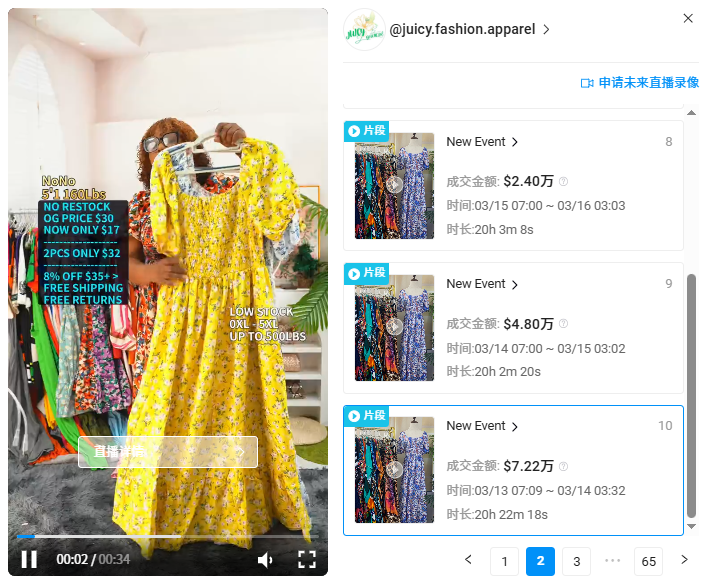This screenshot has width=712, height=586.
Task: Click 申请未来直播录像 link
Action: click(x=647, y=83)
